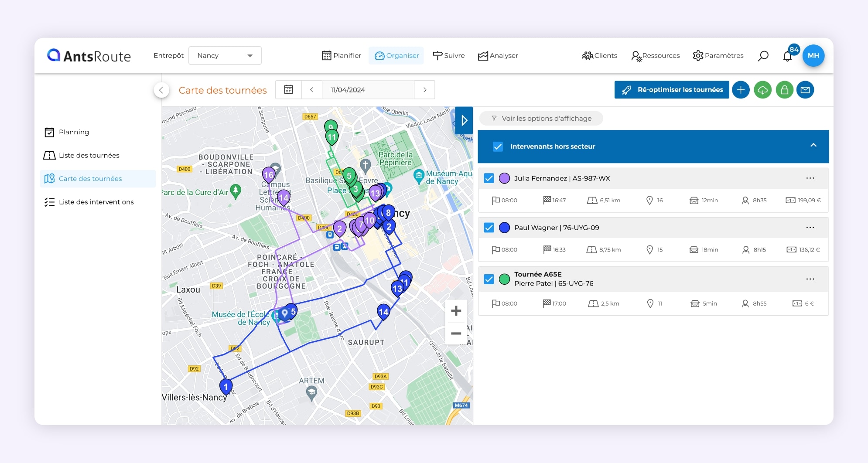868x463 pixels.
Task: Click Ré-optimiser les tournées
Action: coord(671,89)
